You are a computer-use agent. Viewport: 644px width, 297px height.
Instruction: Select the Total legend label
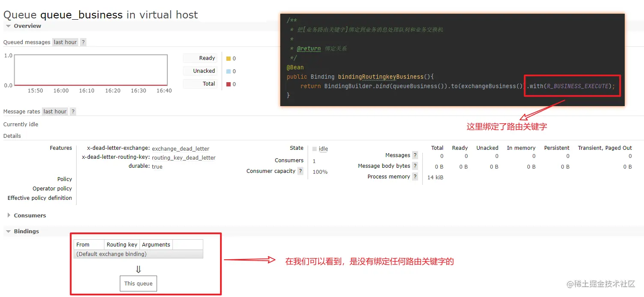[200, 84]
